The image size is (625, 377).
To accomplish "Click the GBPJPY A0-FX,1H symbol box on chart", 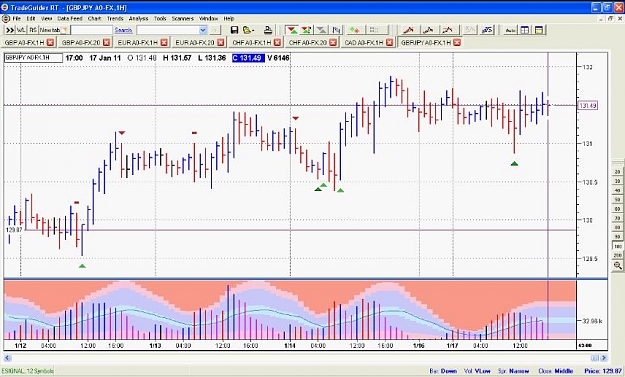I will (33, 58).
